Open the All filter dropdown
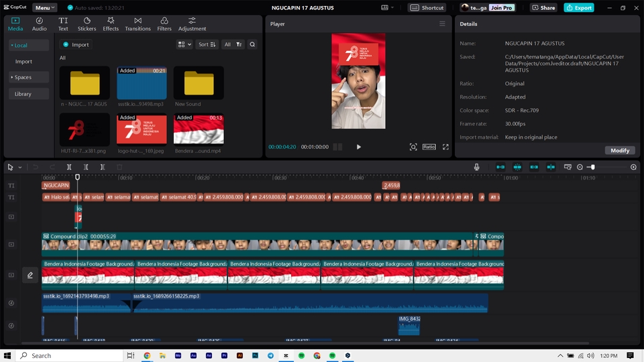 coord(233,44)
